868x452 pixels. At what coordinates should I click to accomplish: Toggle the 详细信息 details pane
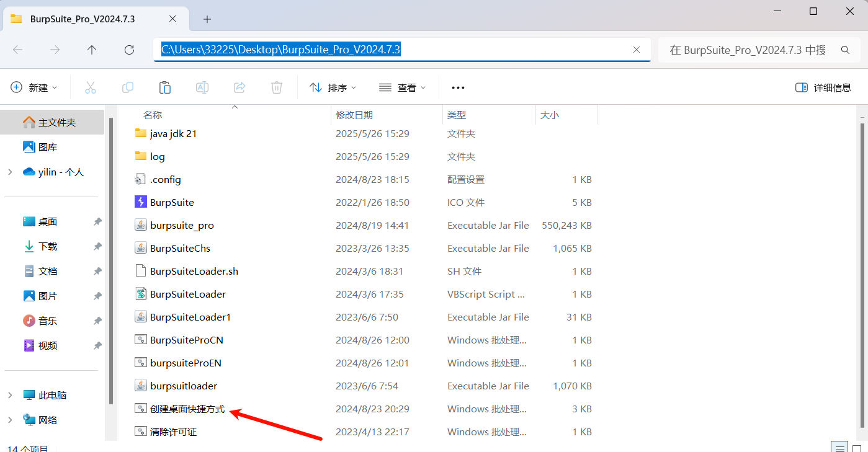[823, 87]
